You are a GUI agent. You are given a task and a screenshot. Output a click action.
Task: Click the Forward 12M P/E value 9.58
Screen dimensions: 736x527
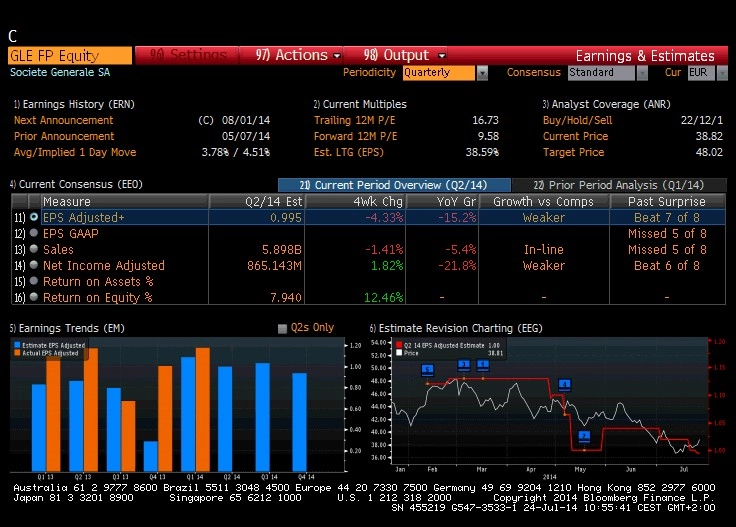(x=488, y=136)
